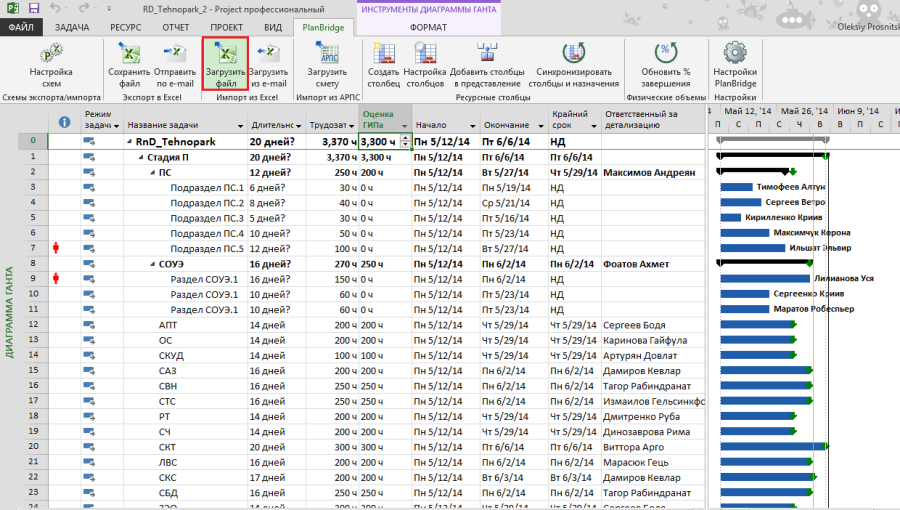Open Трудозатраты column filter dropdown
Image resolution: width=900 pixels, height=510 pixels.
tap(351, 126)
